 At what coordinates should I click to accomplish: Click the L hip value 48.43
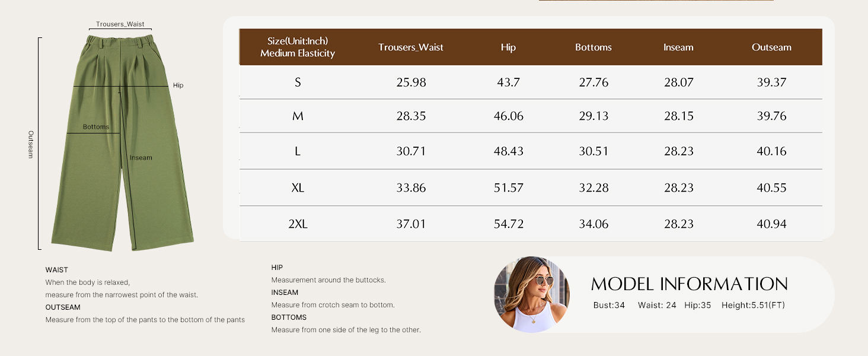click(x=508, y=151)
